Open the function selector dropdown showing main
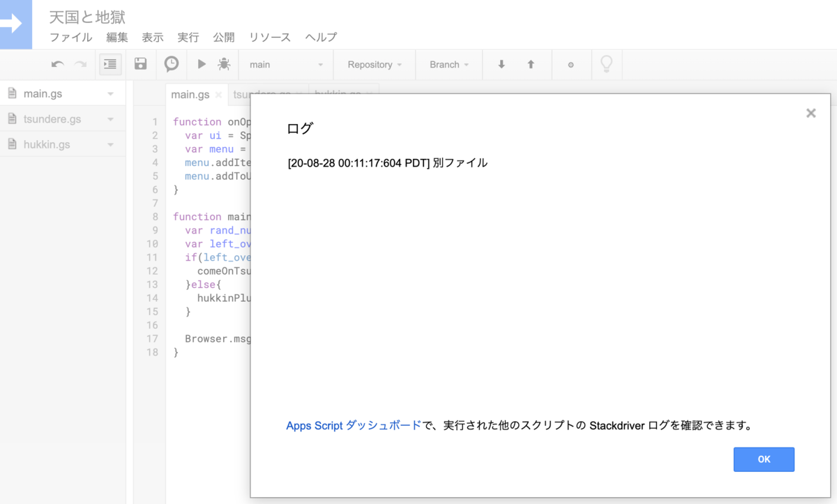 point(286,65)
